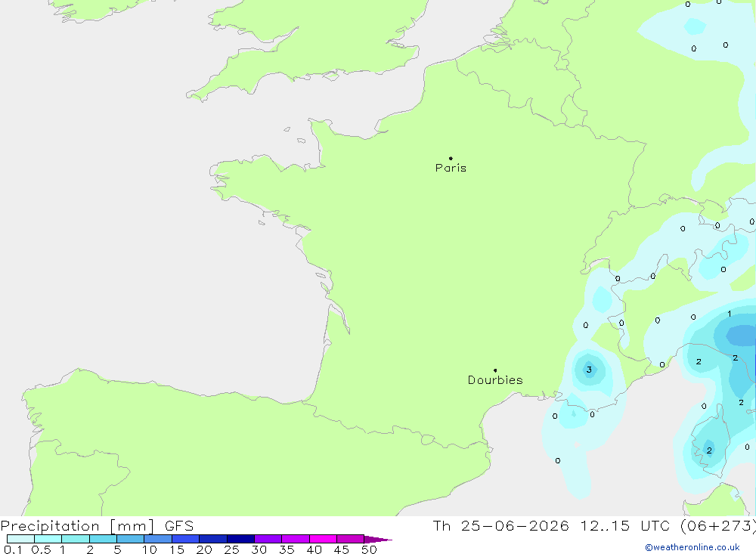This screenshot has height=554, width=756.
Task: Click the Dourbies location label
Action: [x=495, y=380]
